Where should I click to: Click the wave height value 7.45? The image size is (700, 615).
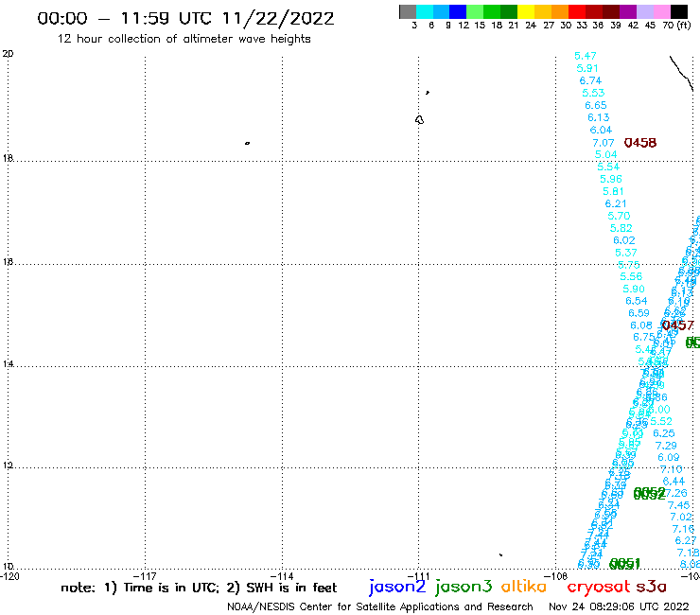(679, 505)
